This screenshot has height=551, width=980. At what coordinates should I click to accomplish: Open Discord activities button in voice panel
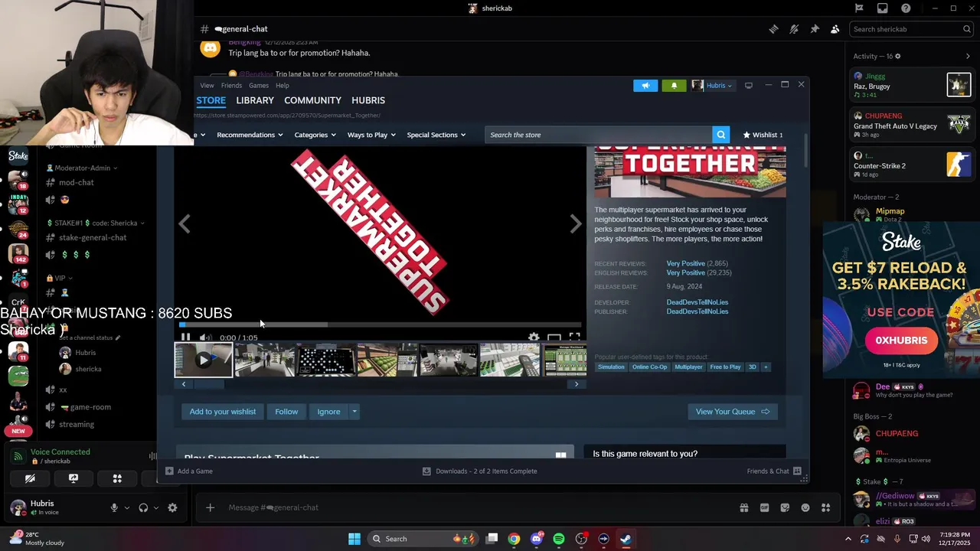click(117, 478)
